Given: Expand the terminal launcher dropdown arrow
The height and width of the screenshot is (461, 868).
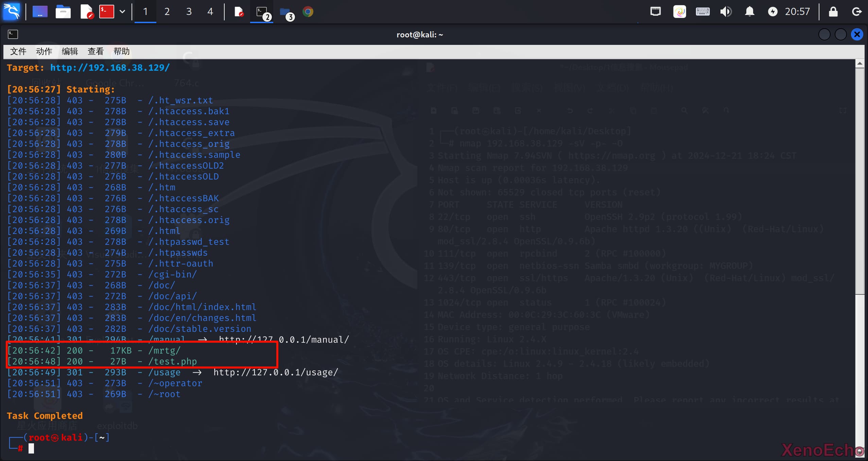Looking at the screenshot, I should coord(122,12).
